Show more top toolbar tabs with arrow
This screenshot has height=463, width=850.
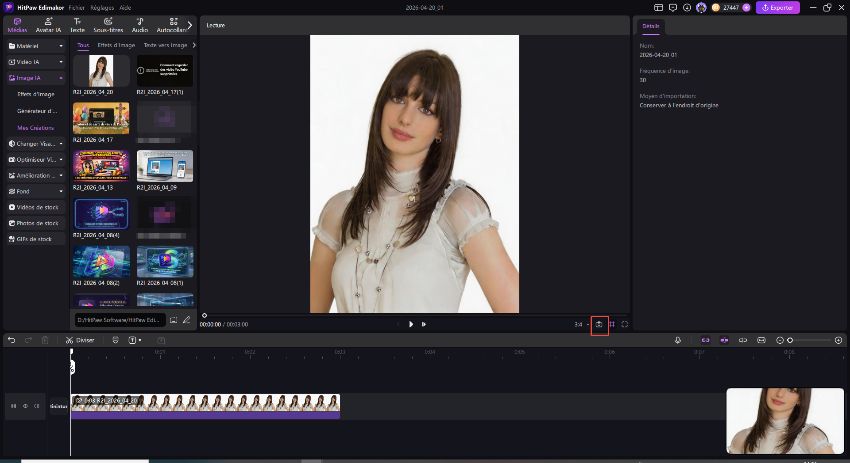(x=190, y=25)
